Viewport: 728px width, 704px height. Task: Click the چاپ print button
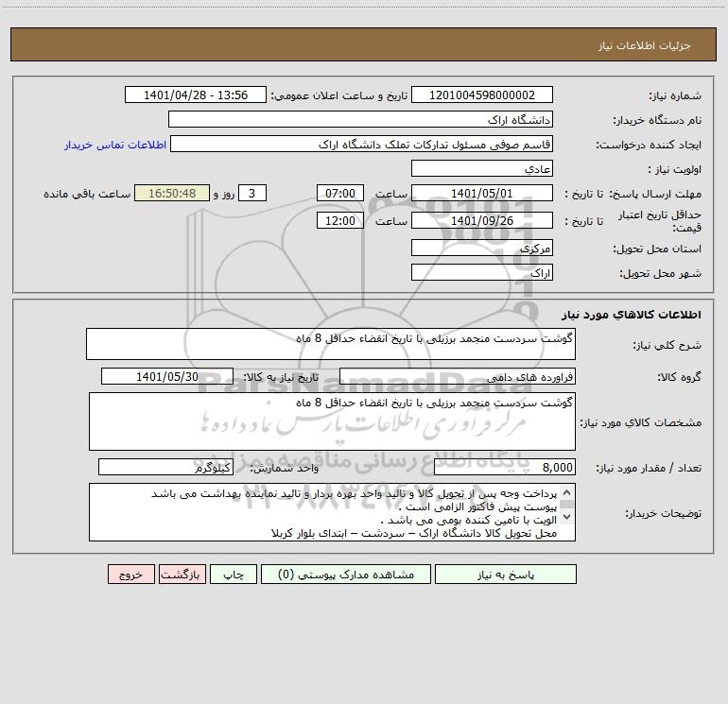point(234,575)
